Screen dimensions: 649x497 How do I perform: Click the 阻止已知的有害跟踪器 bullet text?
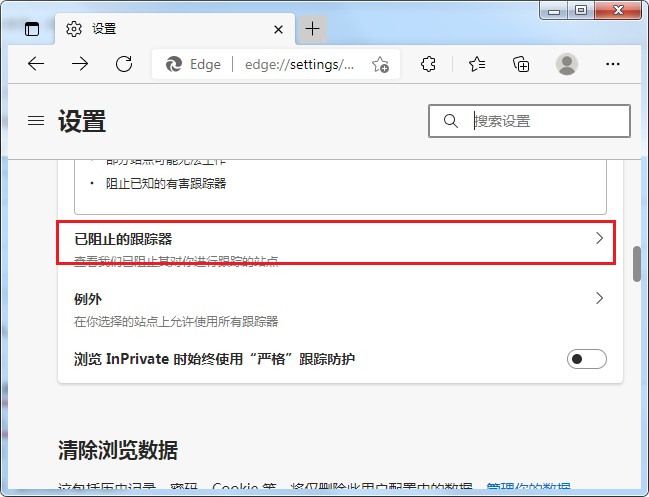[x=166, y=183]
